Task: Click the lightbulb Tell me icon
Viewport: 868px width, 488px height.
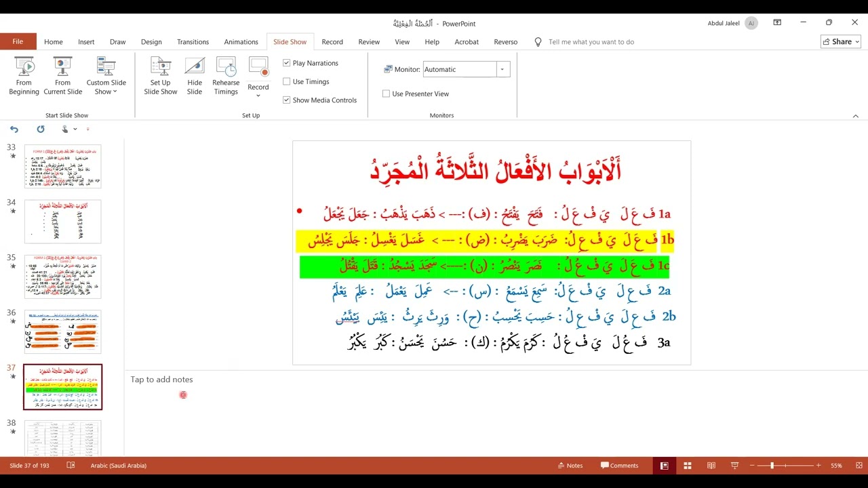Action: (538, 42)
